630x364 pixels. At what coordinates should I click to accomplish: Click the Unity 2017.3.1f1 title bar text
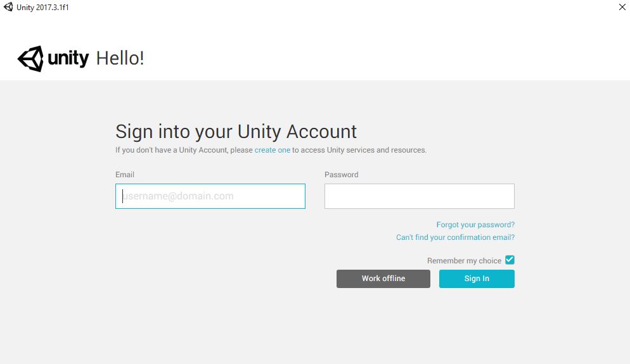[42, 8]
